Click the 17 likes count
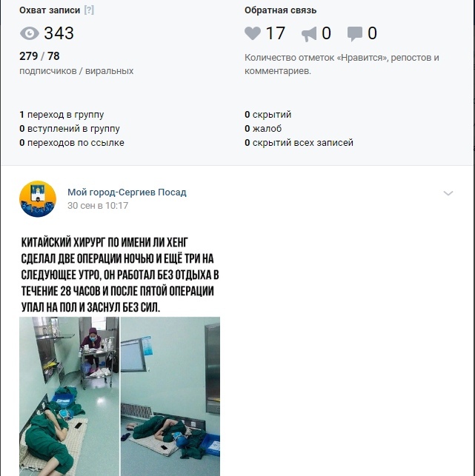 276,33
